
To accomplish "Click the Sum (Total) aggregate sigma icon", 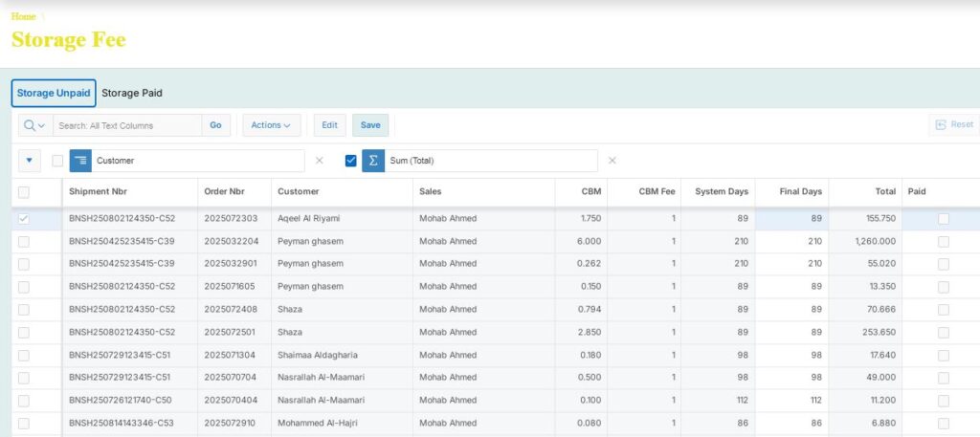I will coord(373,161).
